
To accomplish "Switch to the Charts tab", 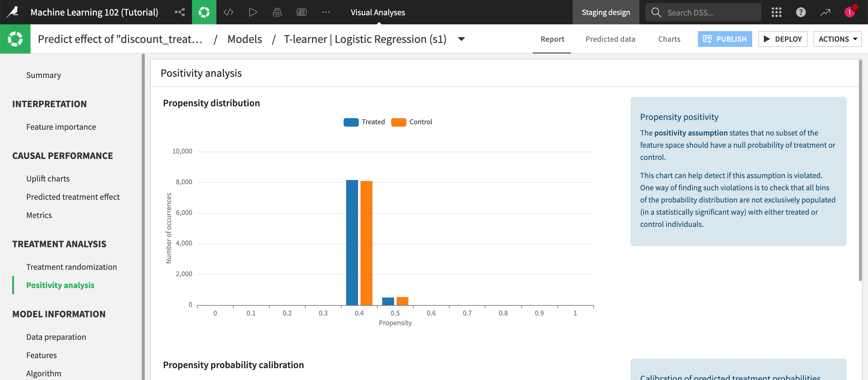I will click(669, 39).
